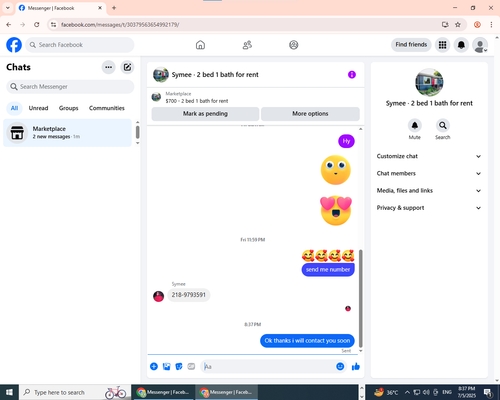Click the Symee conversation header title

click(215, 75)
